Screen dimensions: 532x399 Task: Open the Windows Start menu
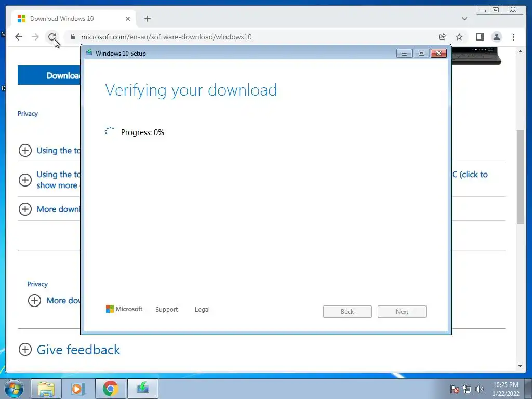[x=14, y=389]
